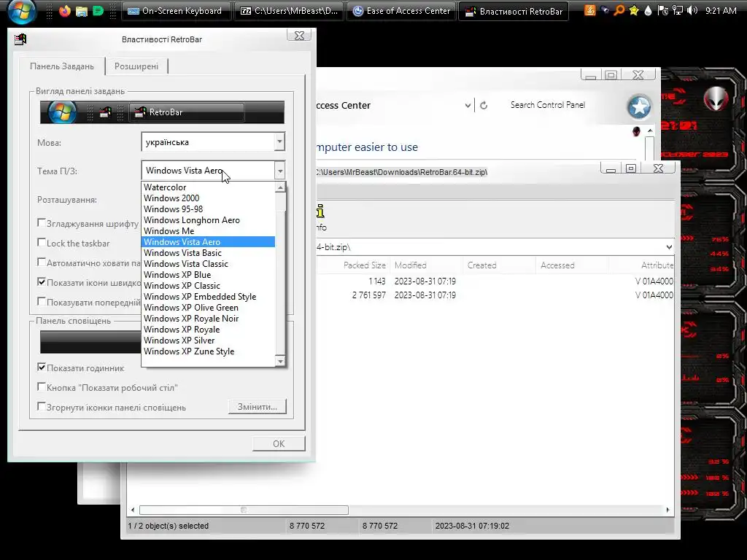747x560 pixels.
Task: Click RetroBar button in taskbar preview
Action: pyautogui.click(x=187, y=112)
